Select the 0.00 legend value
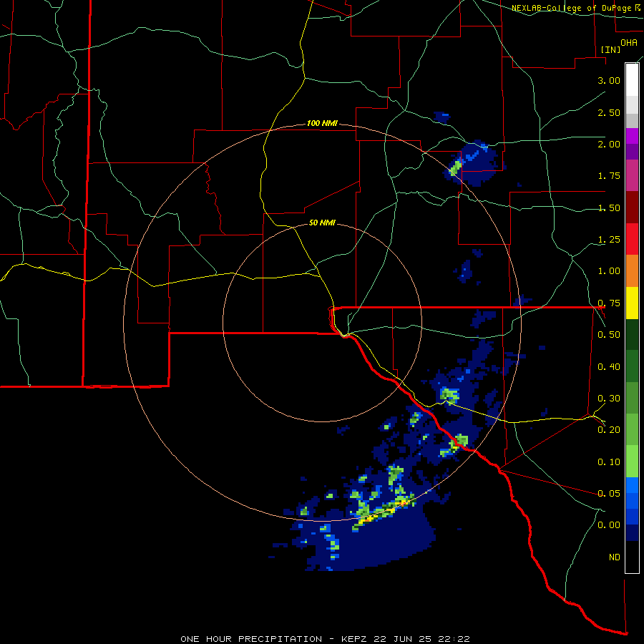 (609, 525)
